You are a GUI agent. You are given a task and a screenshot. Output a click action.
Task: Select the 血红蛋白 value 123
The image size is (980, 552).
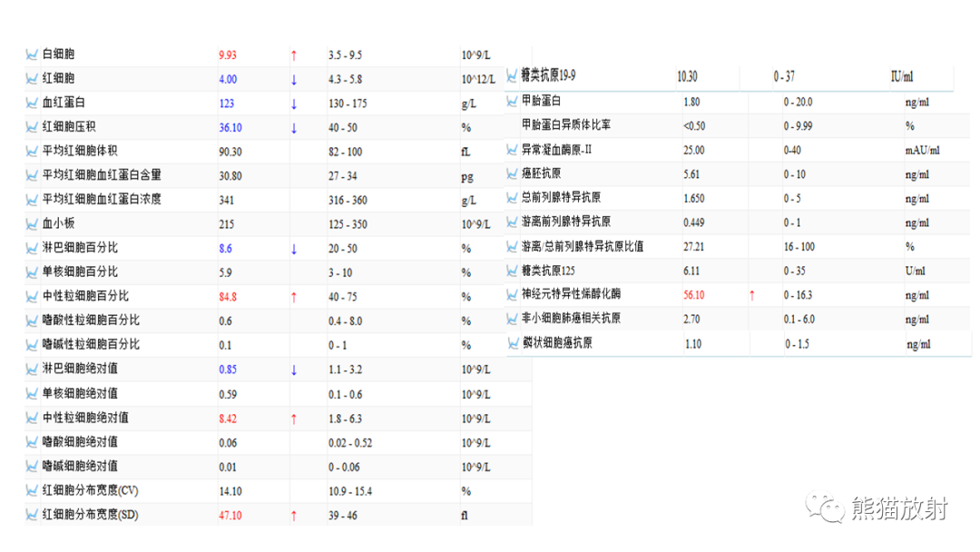click(226, 103)
